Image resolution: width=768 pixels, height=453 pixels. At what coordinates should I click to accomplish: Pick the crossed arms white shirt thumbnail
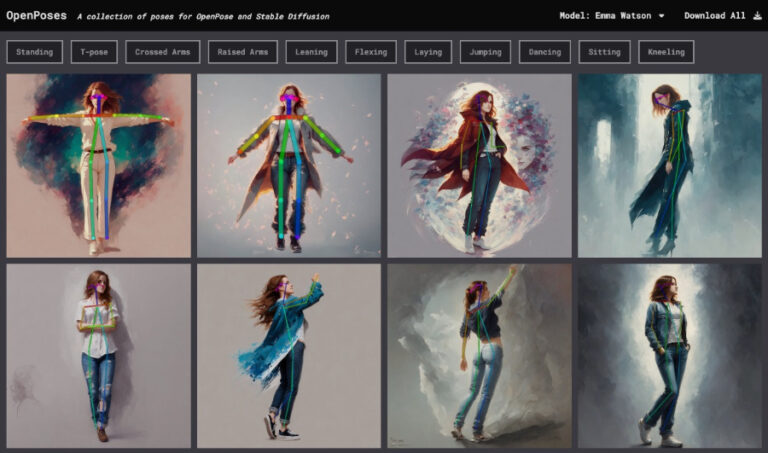98,355
